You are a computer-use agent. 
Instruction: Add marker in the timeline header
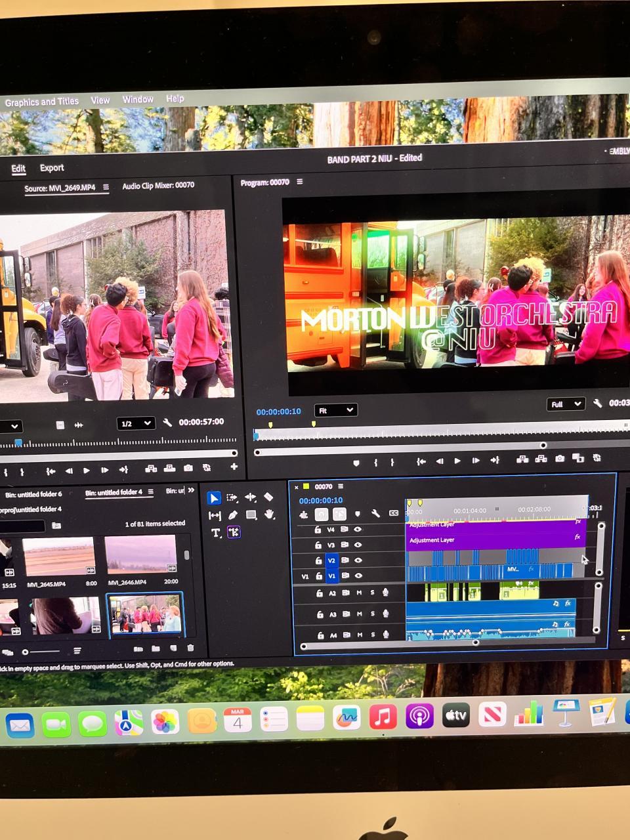click(x=357, y=514)
